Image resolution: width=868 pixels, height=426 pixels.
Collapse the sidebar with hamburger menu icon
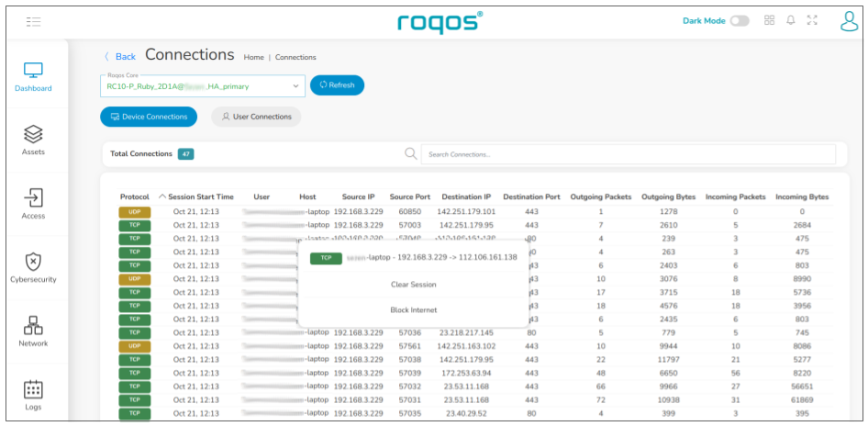click(x=34, y=20)
